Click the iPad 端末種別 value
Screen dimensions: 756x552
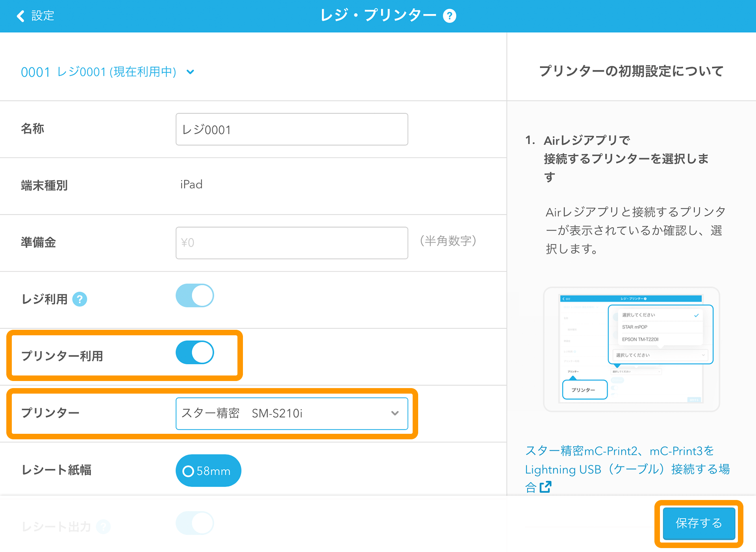pyautogui.click(x=191, y=184)
